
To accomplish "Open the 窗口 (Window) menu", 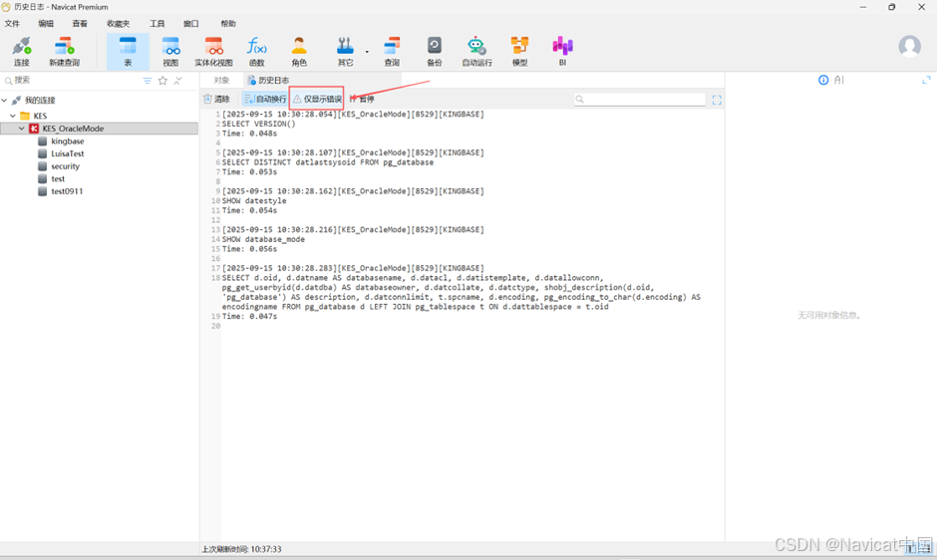I will point(190,24).
